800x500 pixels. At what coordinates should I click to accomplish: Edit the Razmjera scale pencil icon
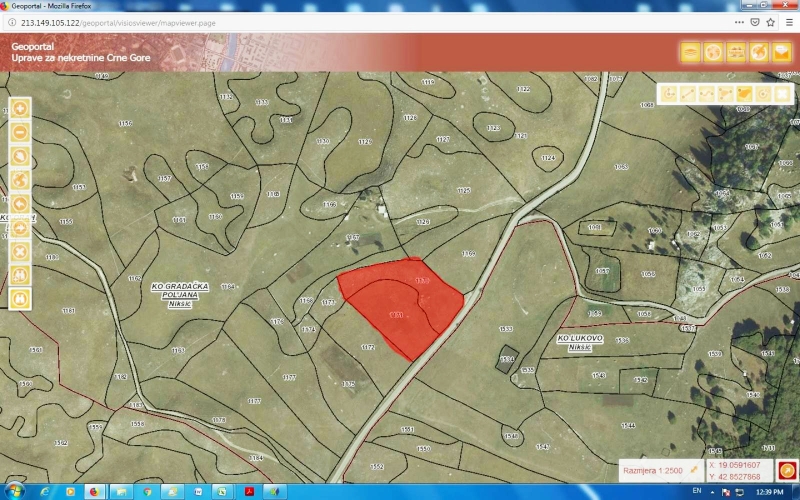pos(694,470)
